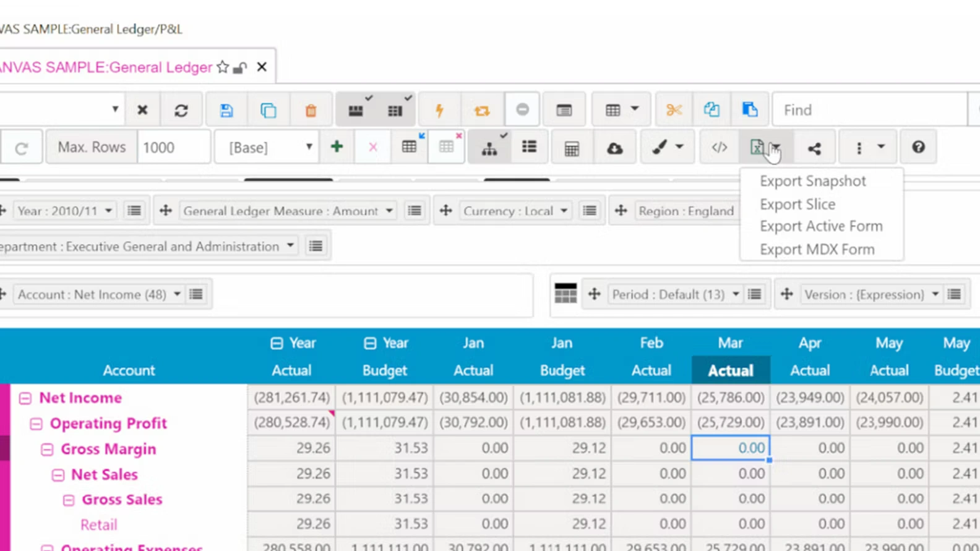Click the help question mark icon
This screenshot has width=980, height=551.
click(x=918, y=147)
